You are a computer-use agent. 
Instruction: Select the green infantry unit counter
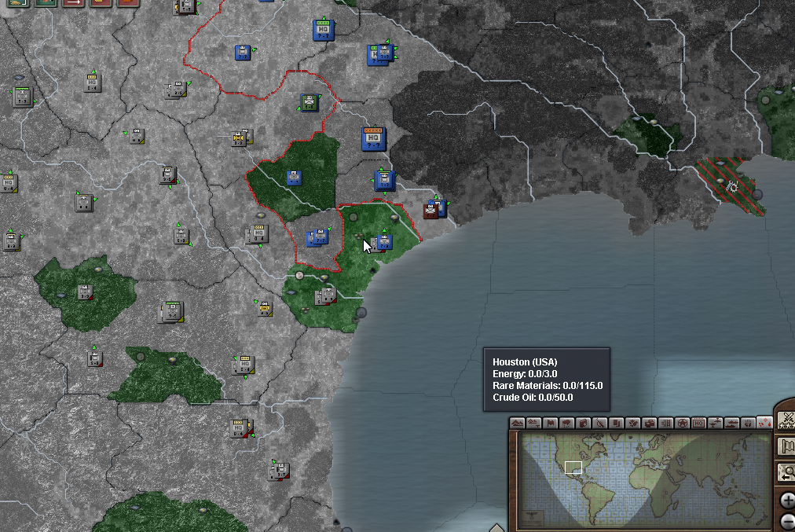(x=310, y=102)
